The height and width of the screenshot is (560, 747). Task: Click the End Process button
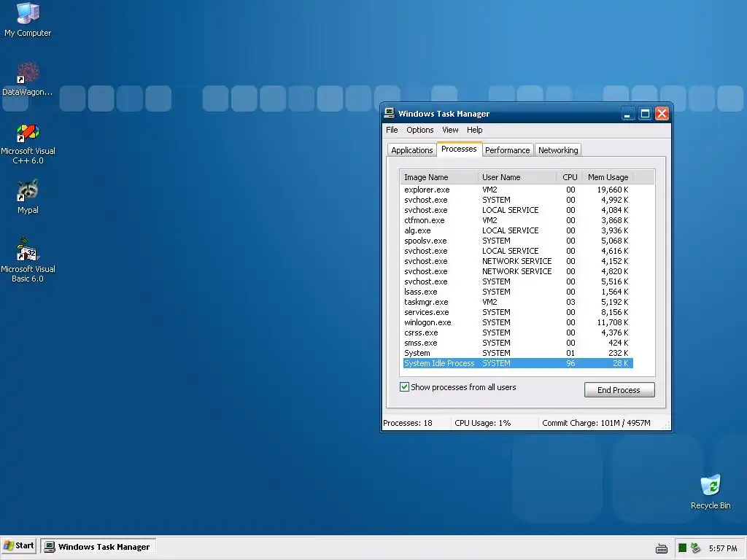pos(619,390)
